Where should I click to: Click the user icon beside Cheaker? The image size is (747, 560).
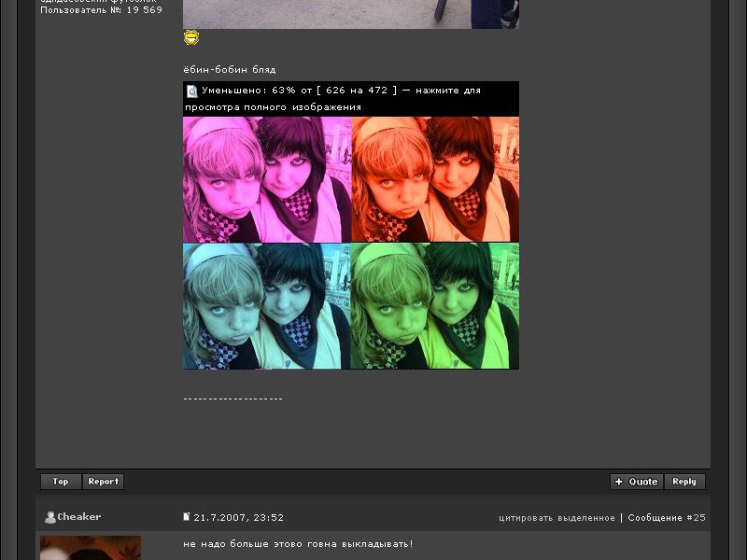[x=50, y=517]
